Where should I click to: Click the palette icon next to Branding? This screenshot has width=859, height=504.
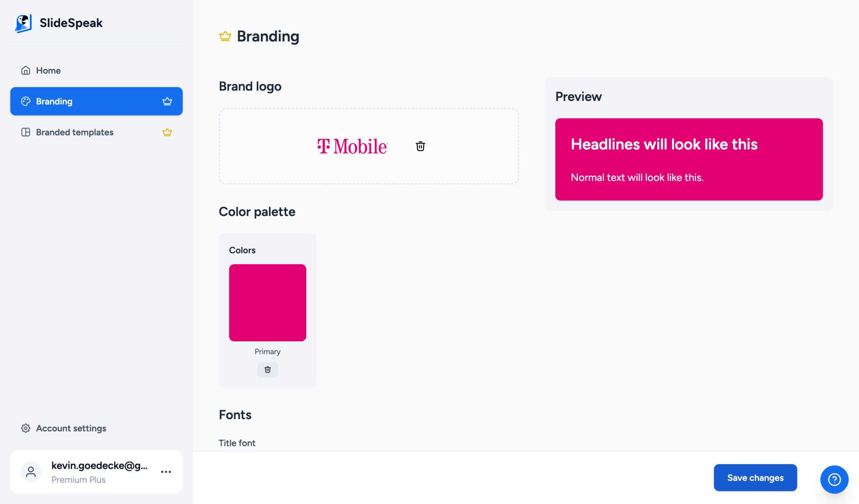click(x=26, y=101)
